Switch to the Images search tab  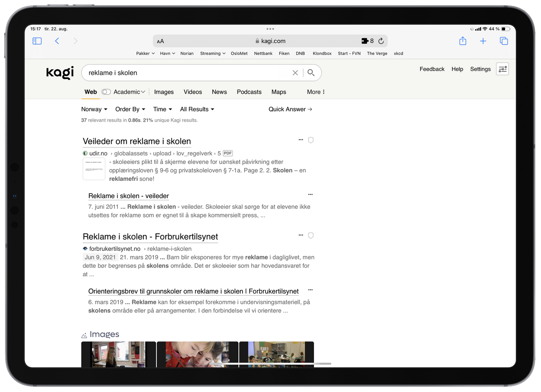(164, 92)
